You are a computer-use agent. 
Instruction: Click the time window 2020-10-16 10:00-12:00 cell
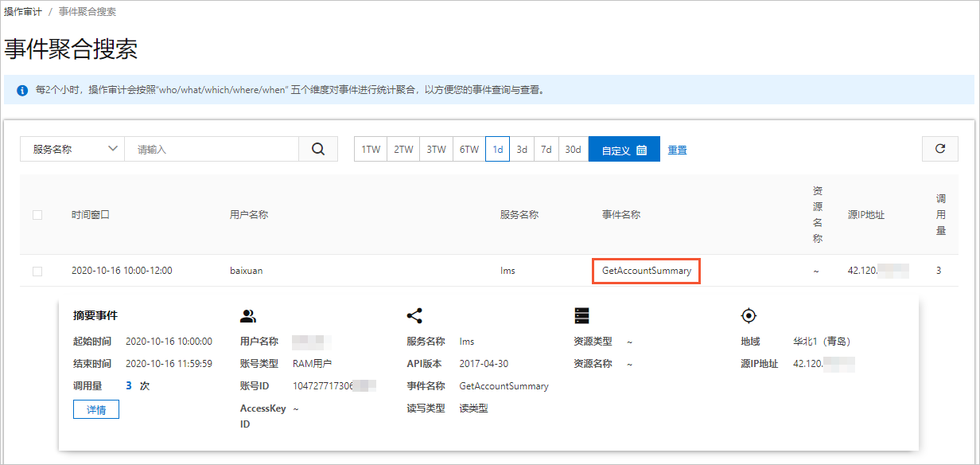click(122, 271)
